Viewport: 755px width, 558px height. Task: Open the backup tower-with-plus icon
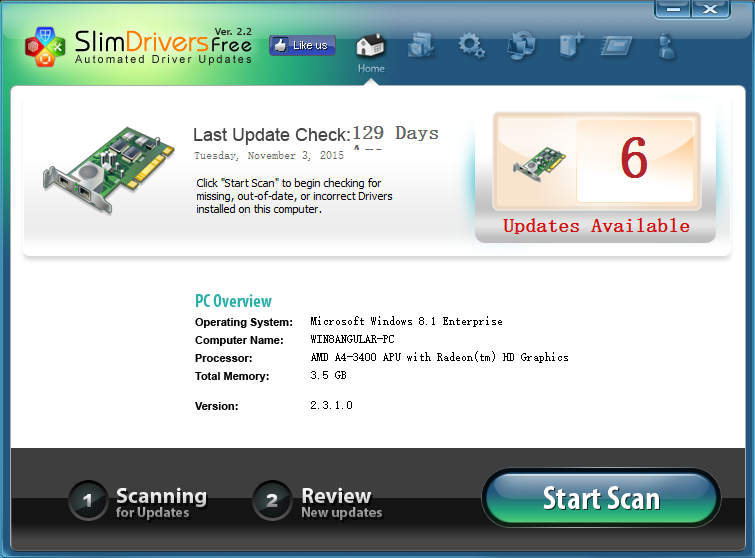coord(572,46)
